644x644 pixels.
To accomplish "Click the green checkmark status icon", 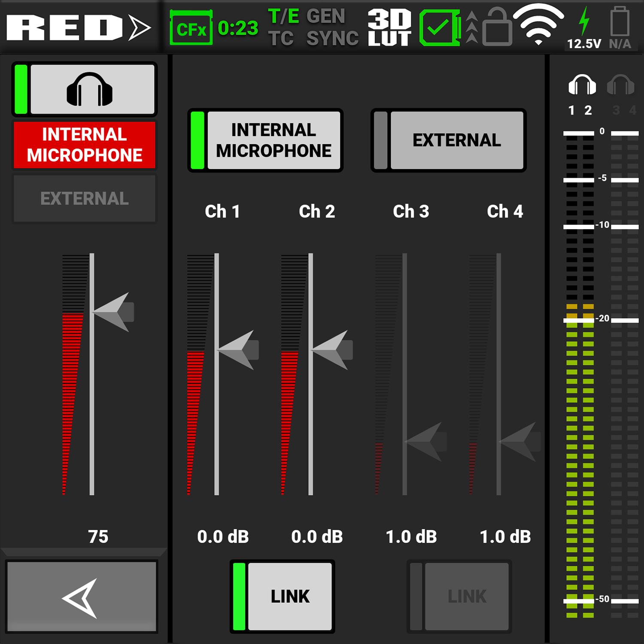I will [x=438, y=28].
